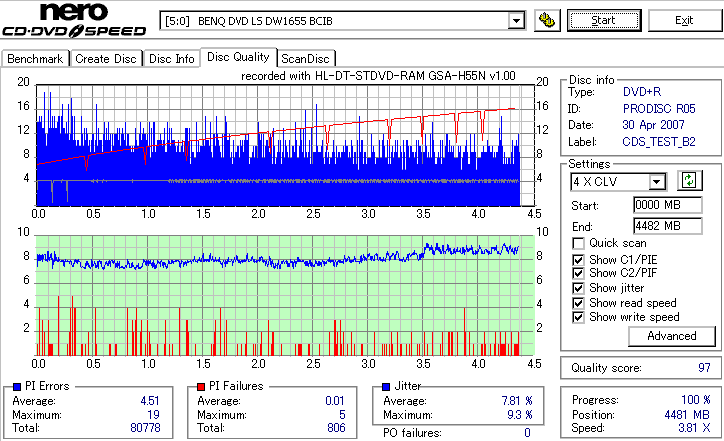The width and height of the screenshot is (724, 441).
Task: Click the PO failures value 0
Action: point(527,433)
